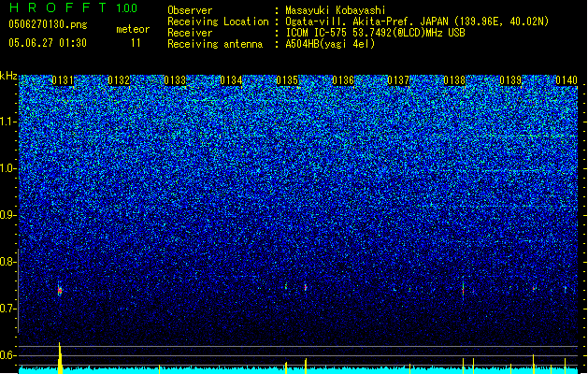Click the 0131 time marker
The width and height of the screenshot is (588, 374).
coord(63,80)
